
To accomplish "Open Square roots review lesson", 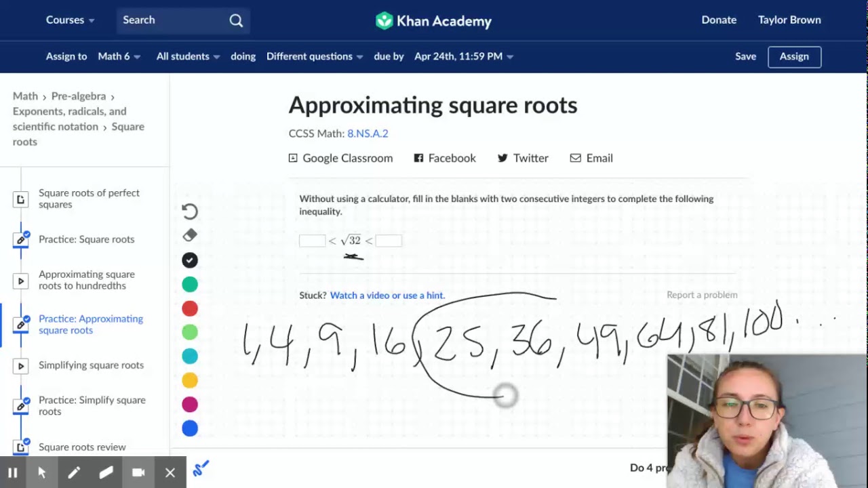I will [x=82, y=447].
